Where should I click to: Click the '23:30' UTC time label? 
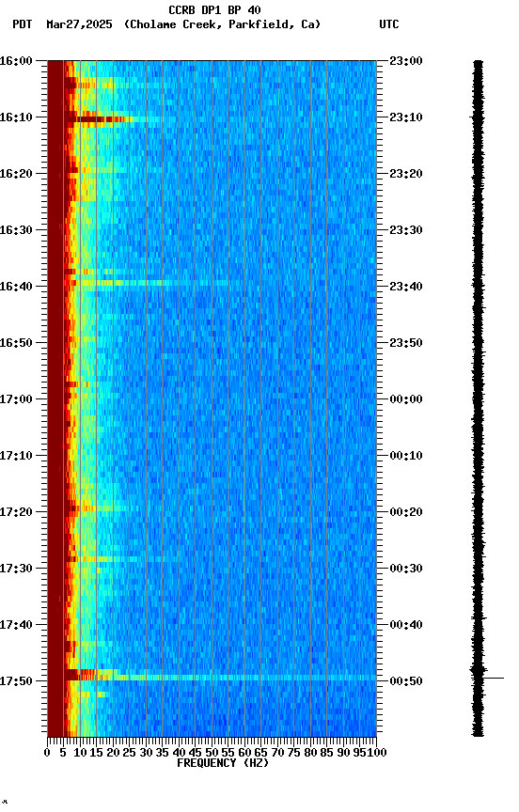[x=406, y=230]
